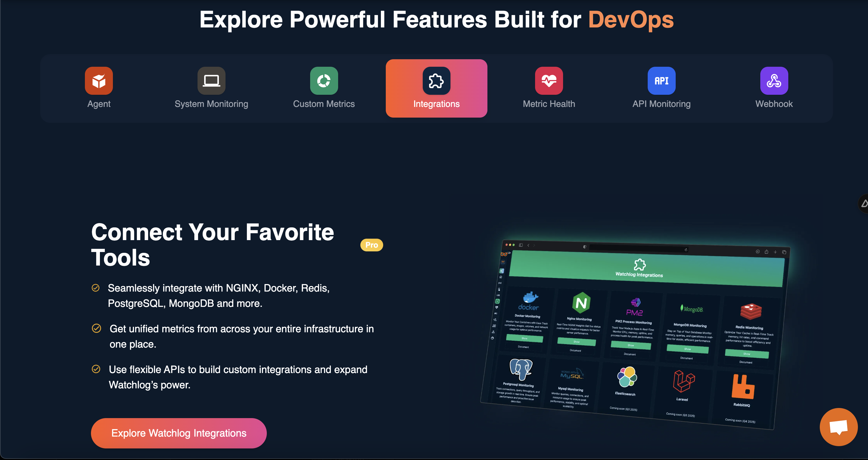The image size is (868, 460).
Task: Click the blue API Monitoring icon
Action: tap(662, 81)
